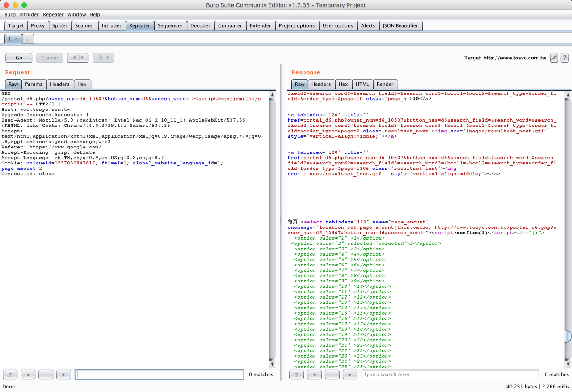
Task: Switch to the Target tool tab
Action: pyautogui.click(x=16, y=25)
